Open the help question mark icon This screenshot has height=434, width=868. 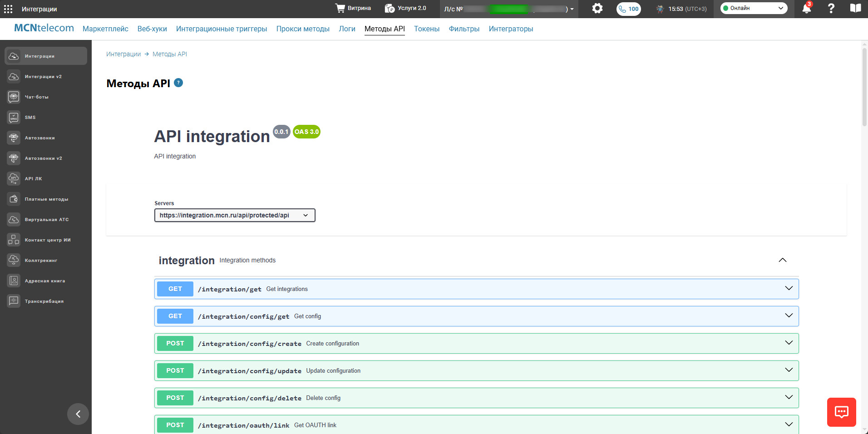(x=831, y=8)
